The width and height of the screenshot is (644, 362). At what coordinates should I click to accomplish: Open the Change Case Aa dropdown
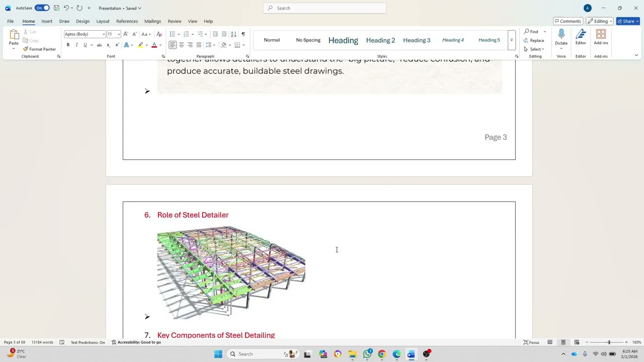(x=145, y=34)
